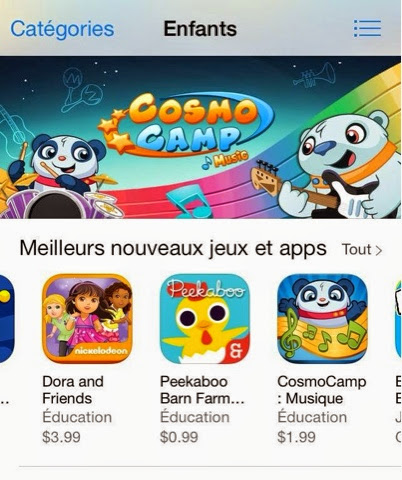This screenshot has width=402, height=480.
Task: Tap the $1.99 price under CosmoCamp
Action: 296,437
